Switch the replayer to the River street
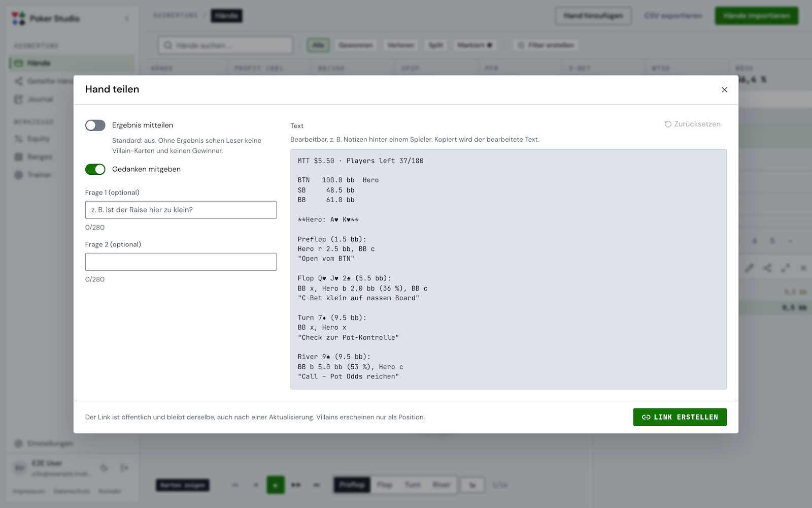 click(442, 485)
